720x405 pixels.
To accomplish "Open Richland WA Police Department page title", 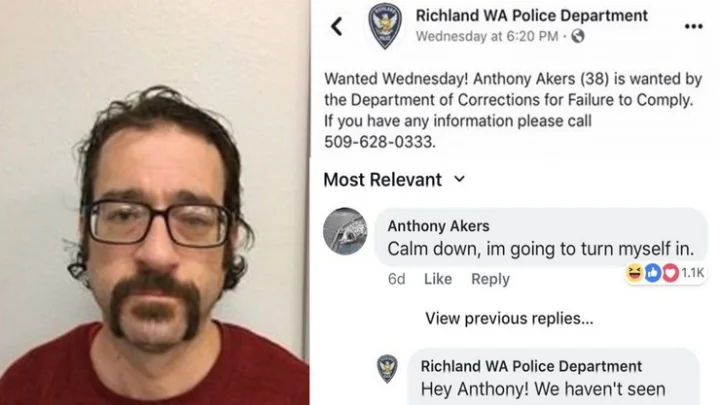I will 531,16.
